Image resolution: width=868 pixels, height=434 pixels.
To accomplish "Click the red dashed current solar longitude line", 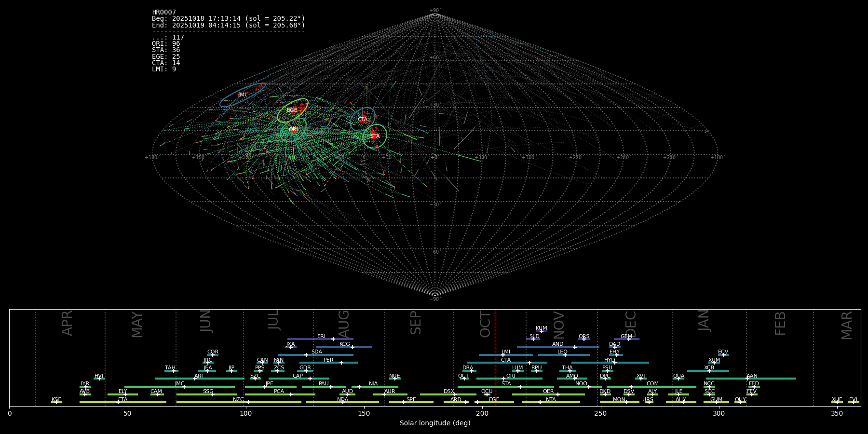I will [495, 357].
